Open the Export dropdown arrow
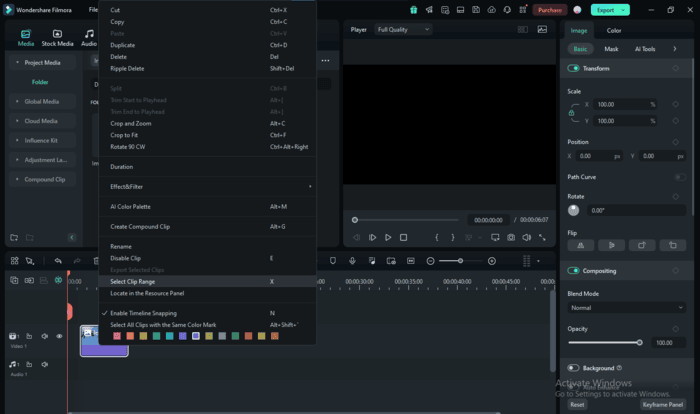Screen dimensions: 700x414 point(623,10)
